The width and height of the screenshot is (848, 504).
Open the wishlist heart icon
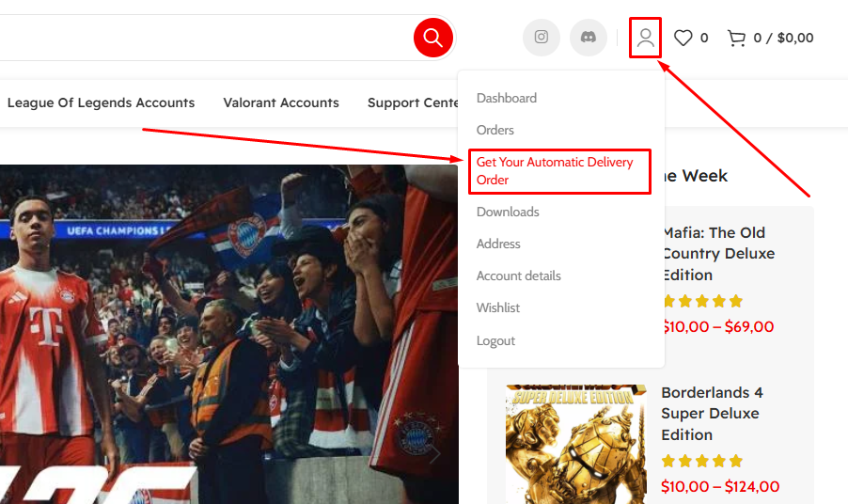pyautogui.click(x=683, y=38)
